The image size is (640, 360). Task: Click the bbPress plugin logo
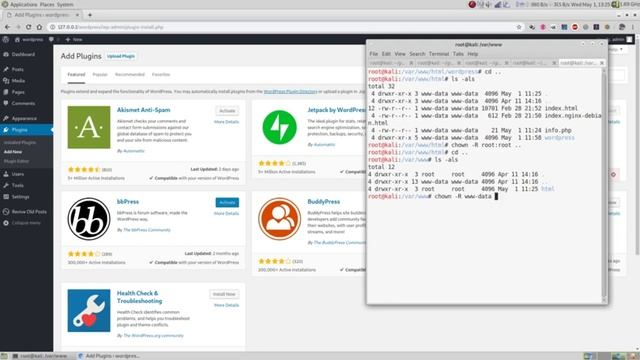click(89, 219)
